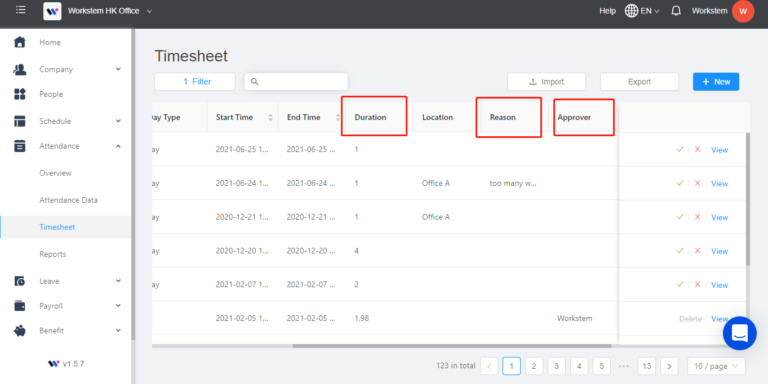Reject the 2021-06-25 row with red X

coord(697,149)
